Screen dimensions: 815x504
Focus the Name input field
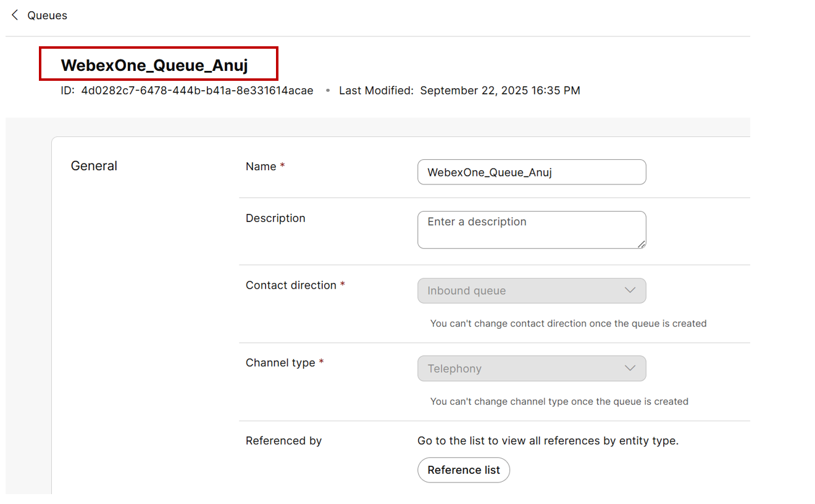[531, 172]
